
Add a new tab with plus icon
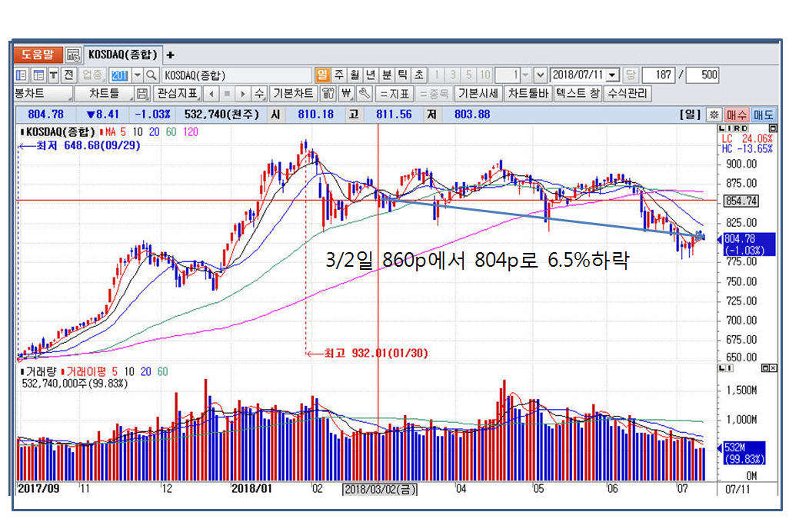click(171, 55)
